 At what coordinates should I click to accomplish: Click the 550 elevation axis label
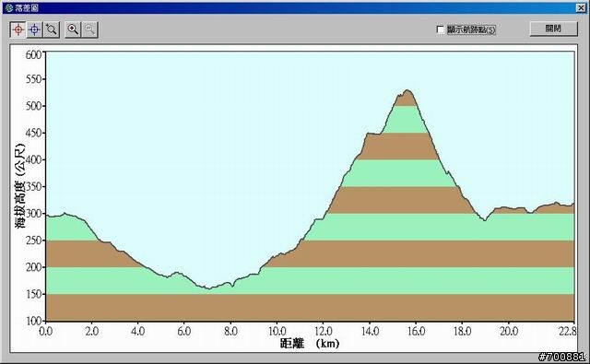click(33, 79)
